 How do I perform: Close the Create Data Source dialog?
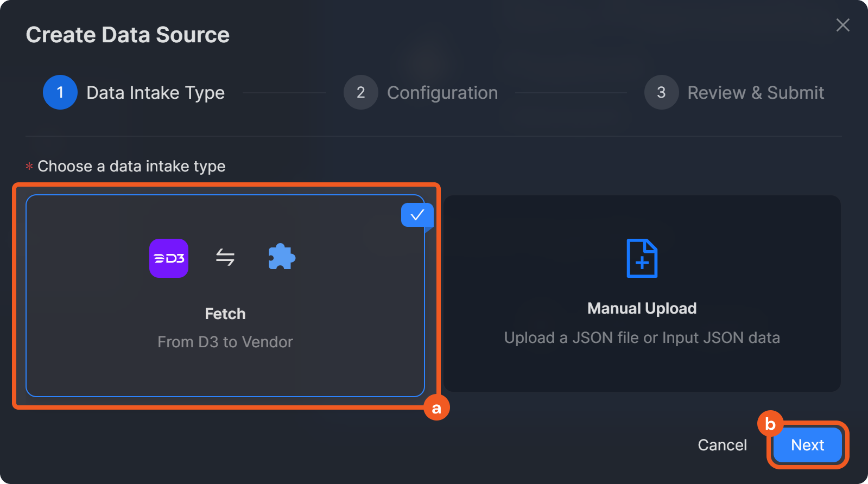843,25
